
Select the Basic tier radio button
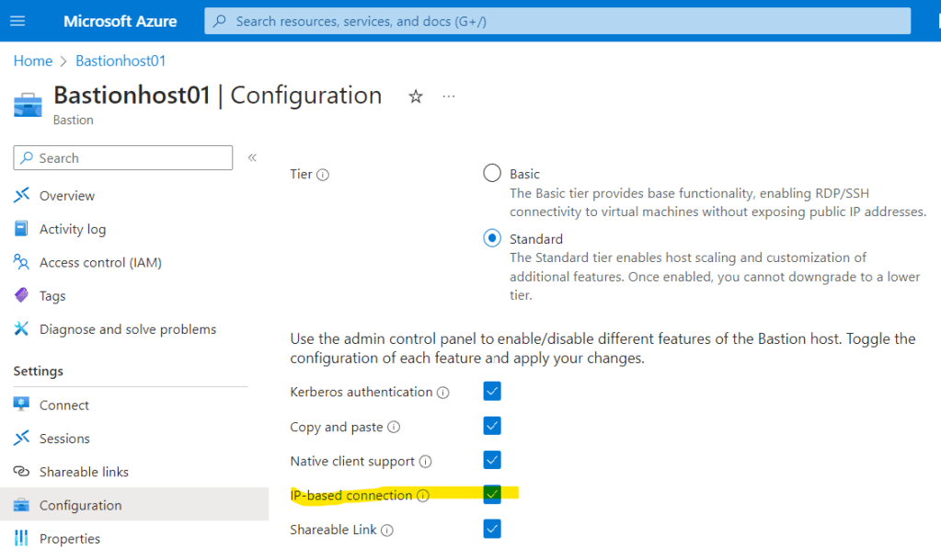[x=492, y=174]
